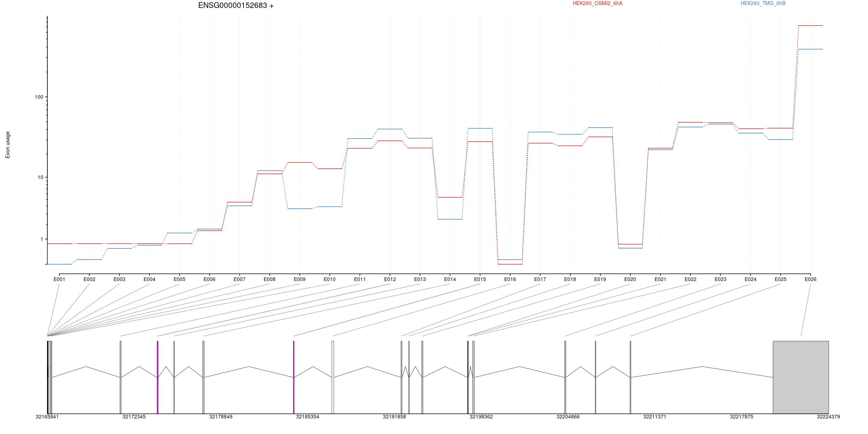The width and height of the screenshot is (868, 434).
Task: Click exon label E018
Action: tap(570, 279)
